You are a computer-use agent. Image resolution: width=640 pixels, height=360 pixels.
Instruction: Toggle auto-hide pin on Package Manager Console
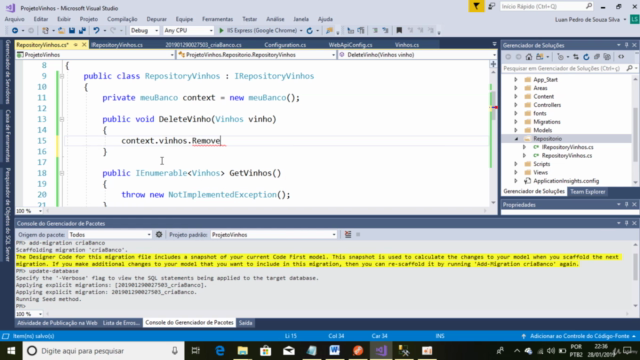[627, 223]
